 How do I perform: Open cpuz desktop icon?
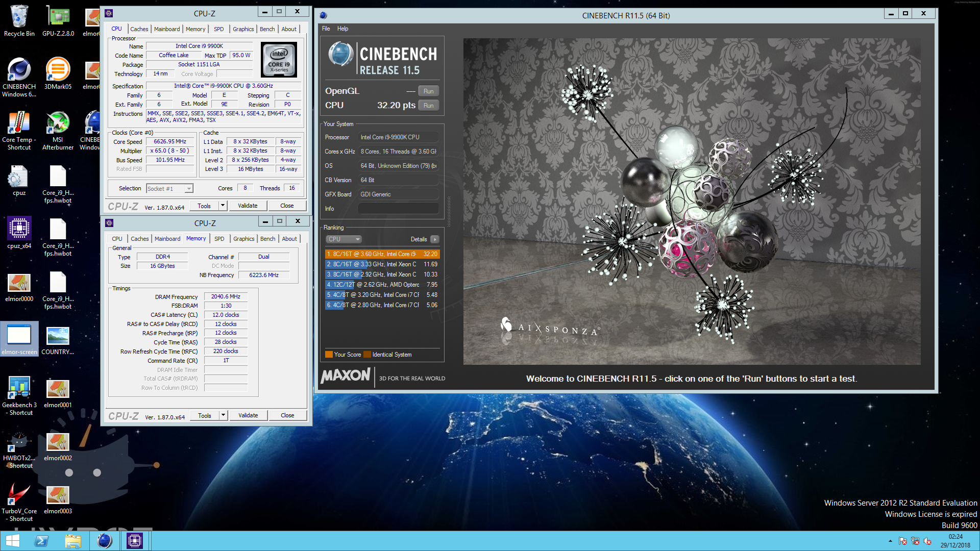click(x=19, y=181)
